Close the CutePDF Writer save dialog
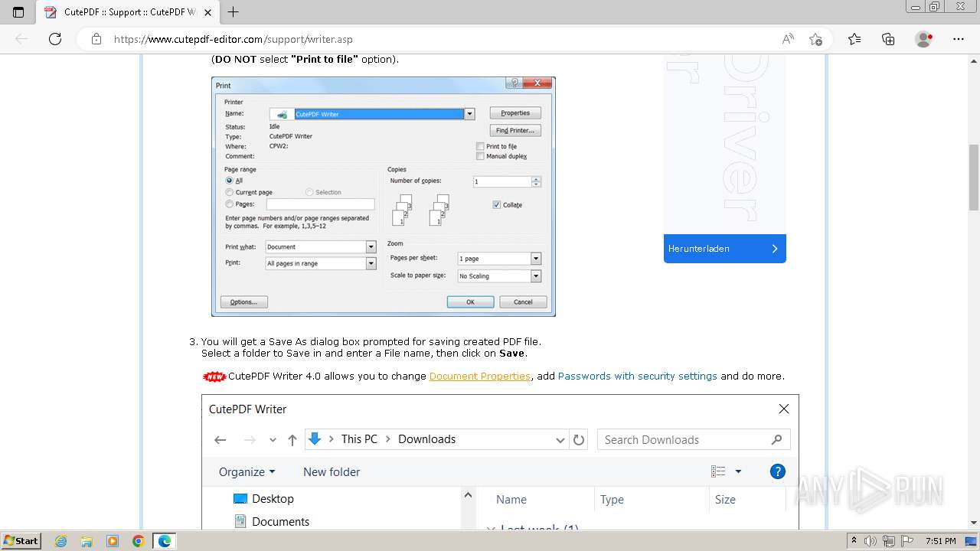 (x=784, y=409)
